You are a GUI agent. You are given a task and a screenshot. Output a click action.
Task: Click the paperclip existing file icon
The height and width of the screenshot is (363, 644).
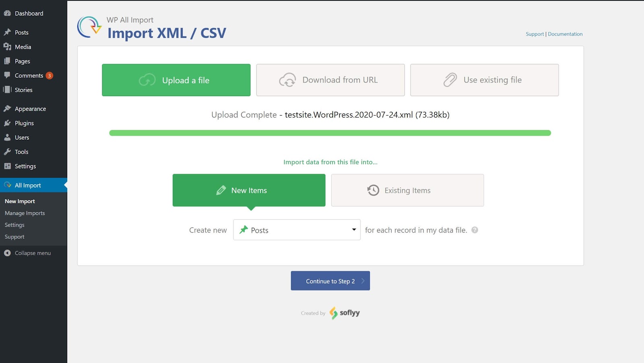[x=450, y=80]
